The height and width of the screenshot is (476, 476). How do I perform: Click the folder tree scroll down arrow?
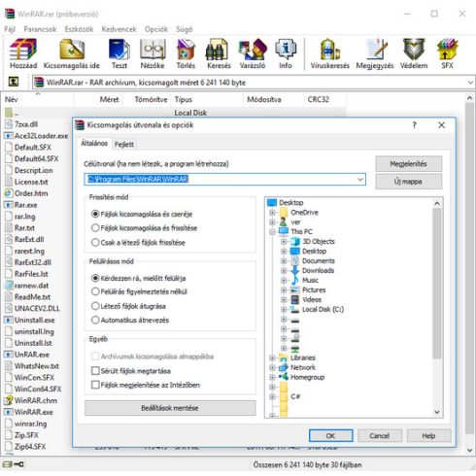point(437,412)
